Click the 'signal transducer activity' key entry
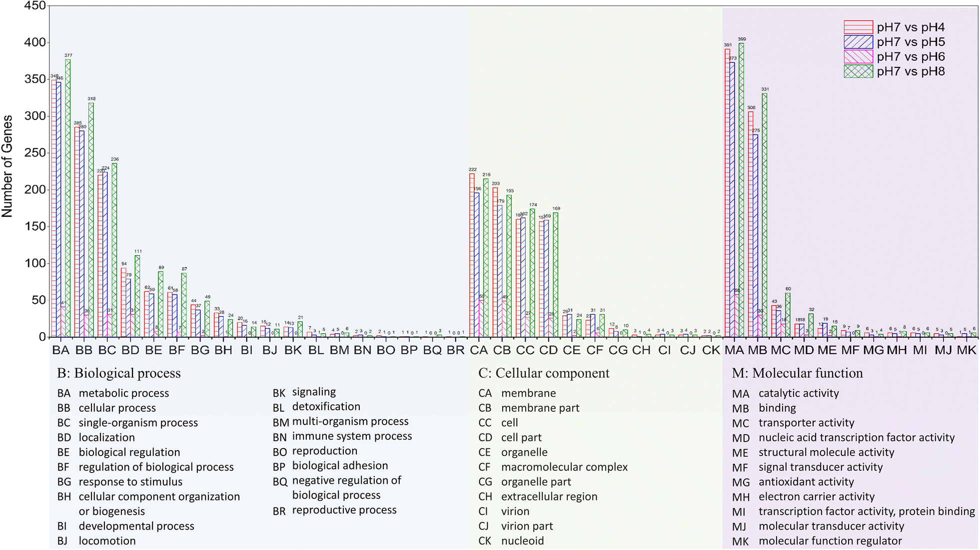 (x=821, y=468)
